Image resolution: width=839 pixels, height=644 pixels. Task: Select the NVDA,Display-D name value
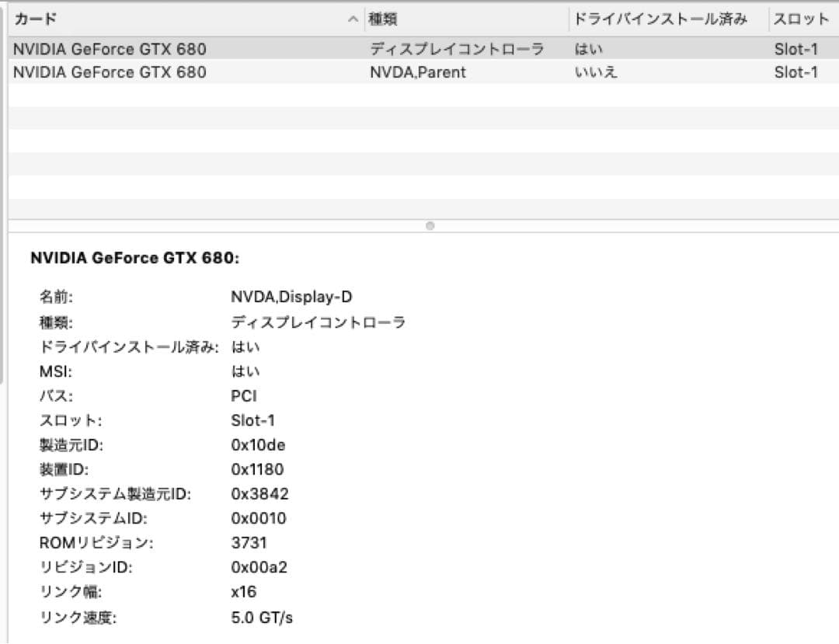[291, 297]
